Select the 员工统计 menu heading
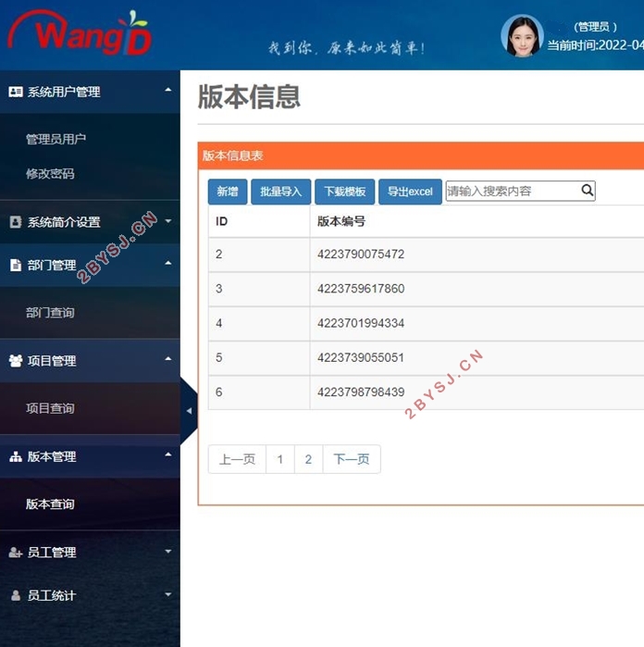This screenshot has height=647, width=644. pyautogui.click(x=52, y=595)
